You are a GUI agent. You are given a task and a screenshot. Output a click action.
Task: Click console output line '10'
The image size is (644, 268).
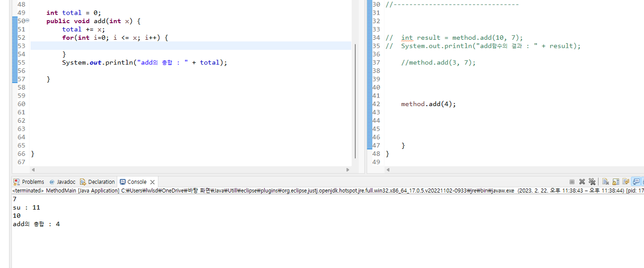[x=17, y=216]
